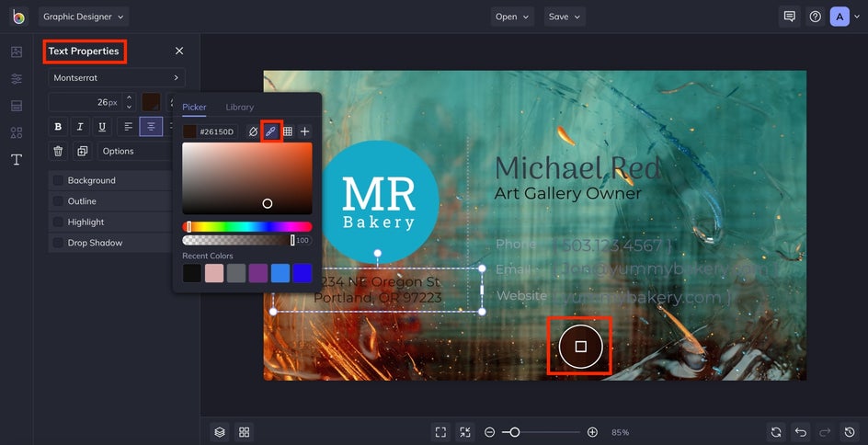Select the light blue recent color swatch

280,273
